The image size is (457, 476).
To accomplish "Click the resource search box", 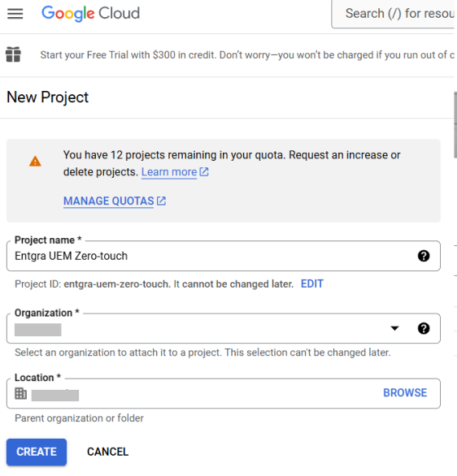I will click(x=394, y=14).
